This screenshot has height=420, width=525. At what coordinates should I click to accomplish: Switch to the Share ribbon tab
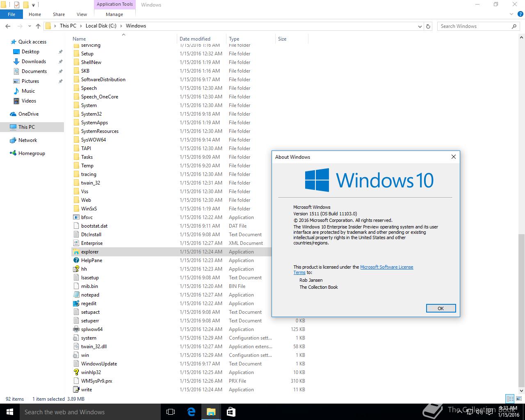59,14
